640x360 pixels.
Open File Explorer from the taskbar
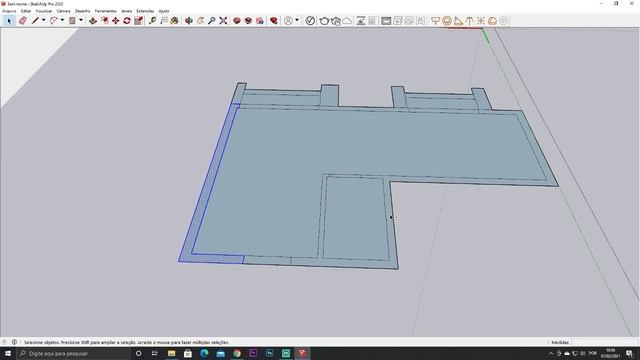tap(171, 353)
